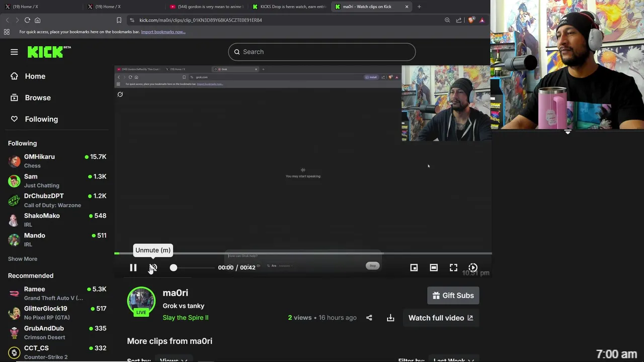644x362 pixels.
Task: Share this clip
Action: coord(369,318)
